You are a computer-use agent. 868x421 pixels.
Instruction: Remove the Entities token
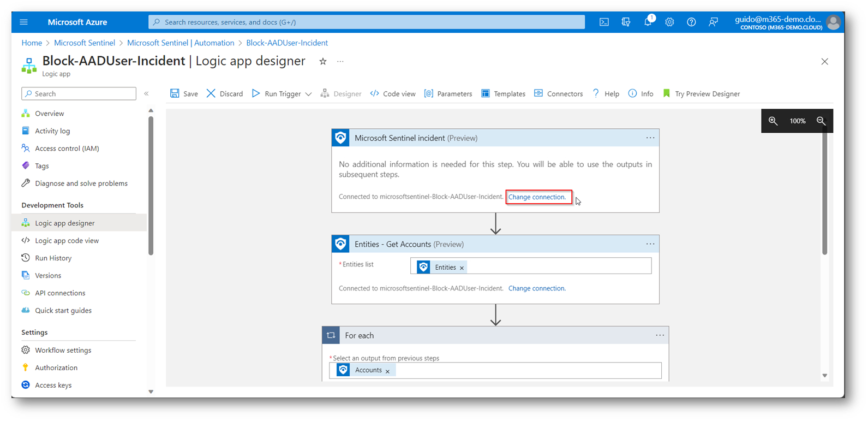[x=462, y=268]
